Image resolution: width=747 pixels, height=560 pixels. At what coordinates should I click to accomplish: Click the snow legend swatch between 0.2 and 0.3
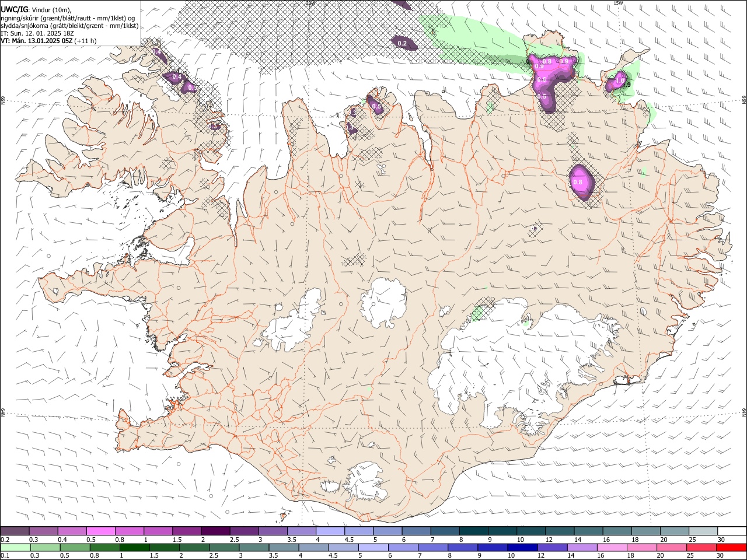tap(15, 531)
